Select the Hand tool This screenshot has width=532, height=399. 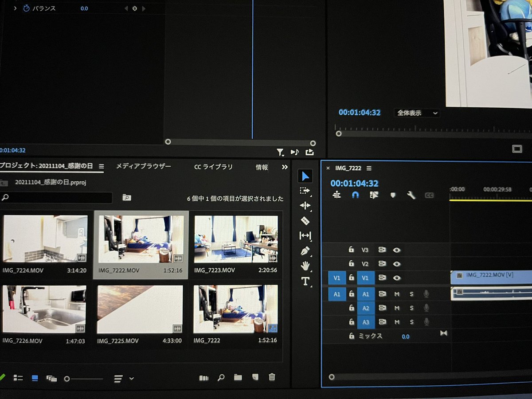(x=305, y=266)
